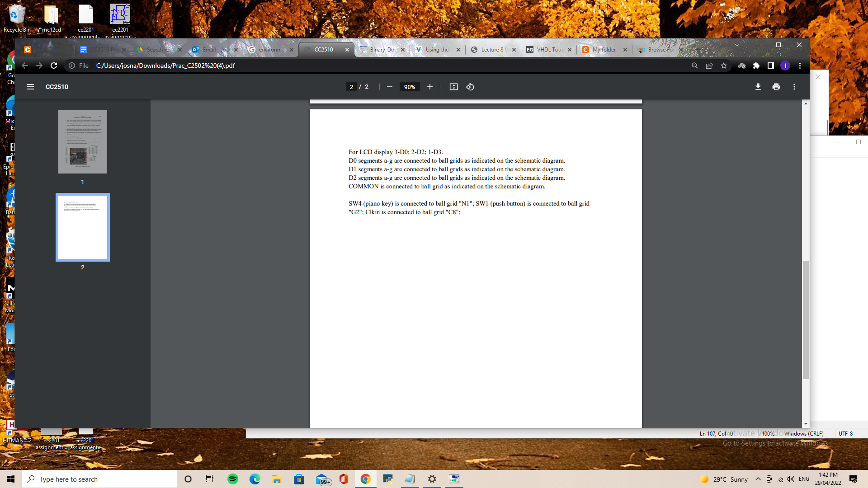Open Spotify from the taskbar
The width and height of the screenshot is (868, 488).
coord(233,479)
